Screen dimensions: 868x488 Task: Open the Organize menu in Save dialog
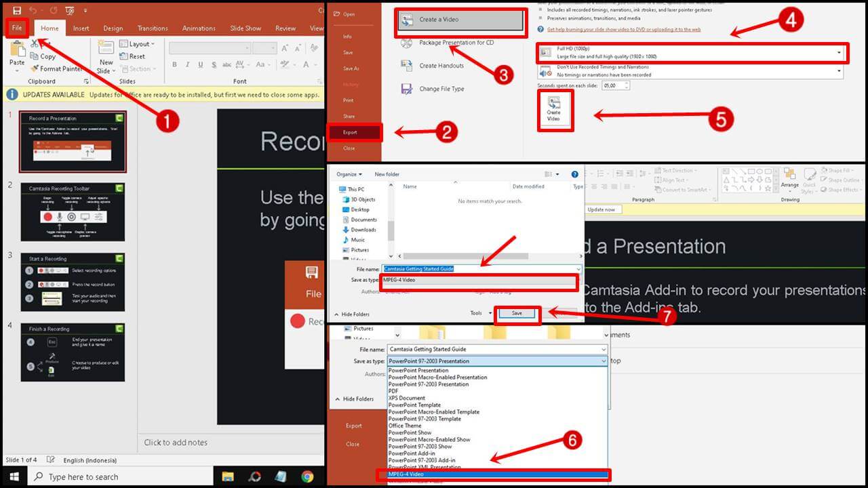[x=349, y=174]
